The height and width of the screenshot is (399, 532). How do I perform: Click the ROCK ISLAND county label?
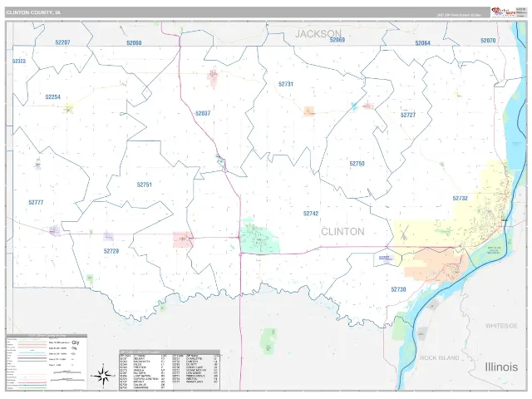[440, 358]
